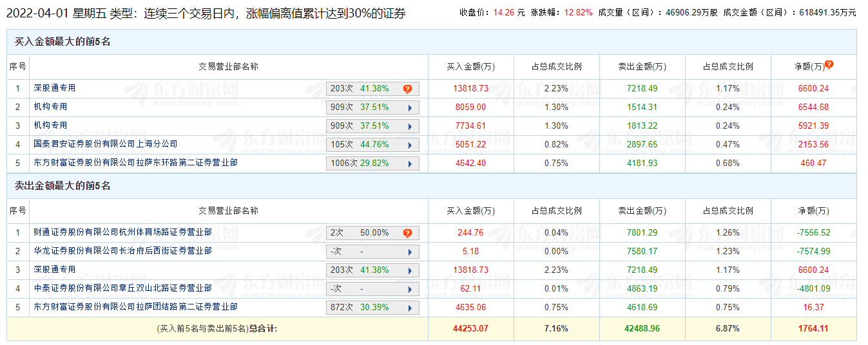This screenshot has width=868, height=345.
Task: Open 中泰证券章丘双山北路证券营业部 link
Action: 123,288
